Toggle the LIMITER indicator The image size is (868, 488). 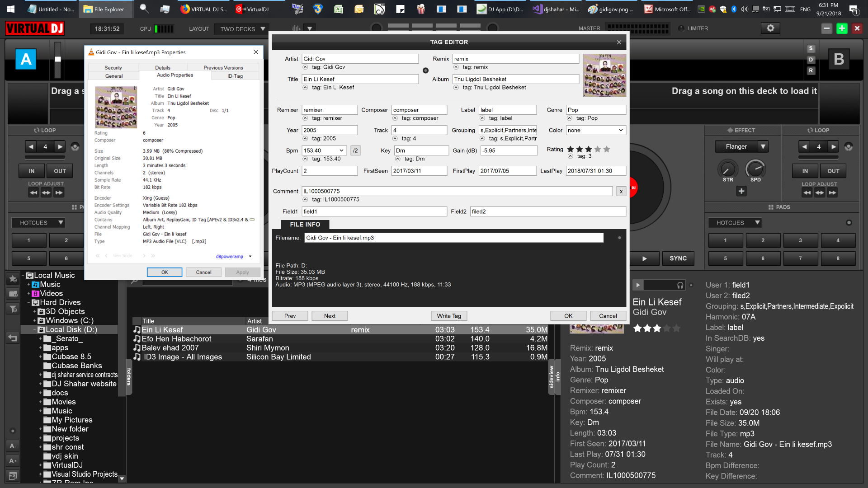pos(681,28)
